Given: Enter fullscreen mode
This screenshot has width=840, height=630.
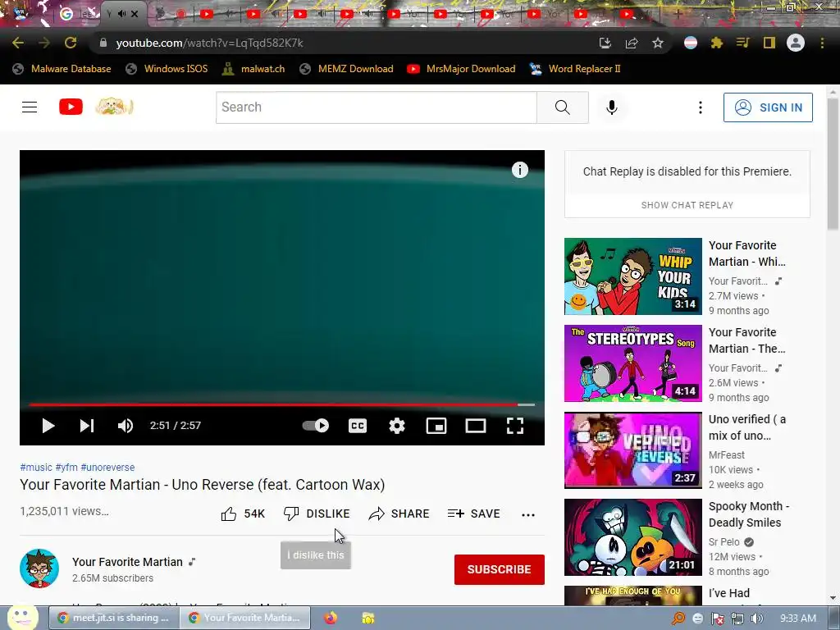Looking at the screenshot, I should point(515,426).
